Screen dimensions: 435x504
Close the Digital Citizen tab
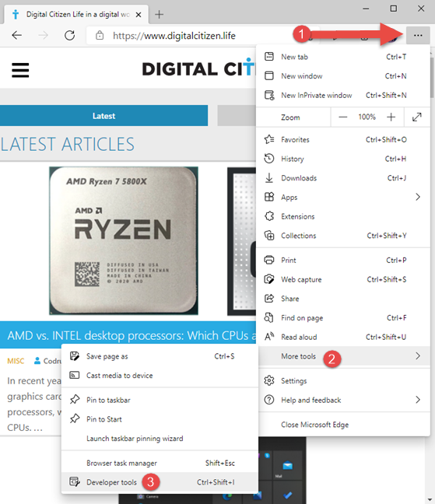coord(139,15)
